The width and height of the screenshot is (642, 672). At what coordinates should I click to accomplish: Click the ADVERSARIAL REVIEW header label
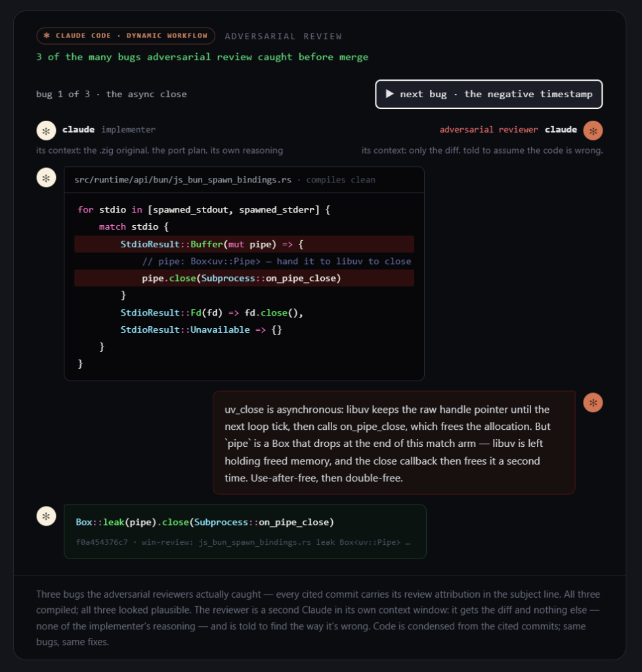tap(284, 37)
